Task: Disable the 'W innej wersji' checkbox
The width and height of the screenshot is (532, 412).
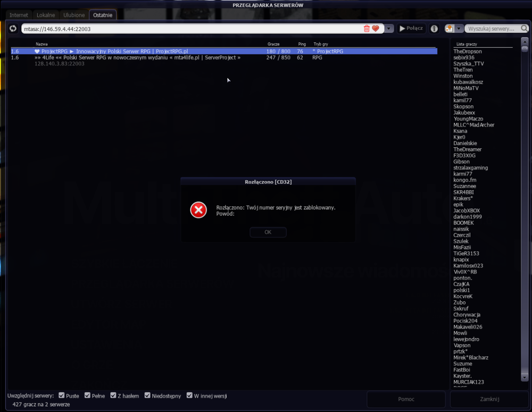Action: (x=189, y=396)
